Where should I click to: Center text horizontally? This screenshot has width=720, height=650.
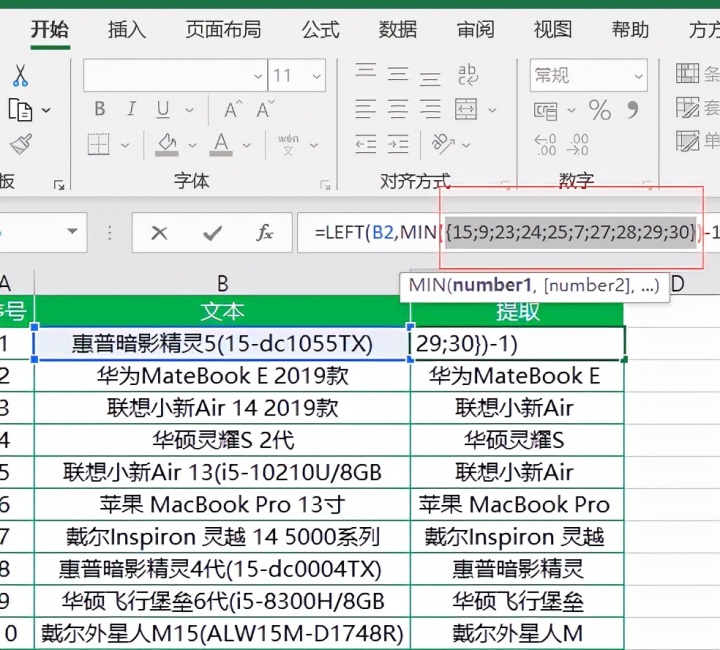(398, 110)
